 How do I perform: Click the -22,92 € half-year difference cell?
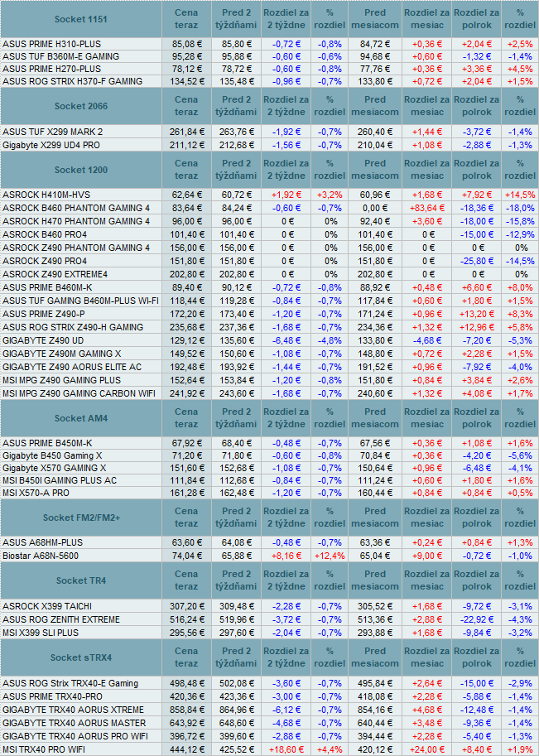(476, 619)
